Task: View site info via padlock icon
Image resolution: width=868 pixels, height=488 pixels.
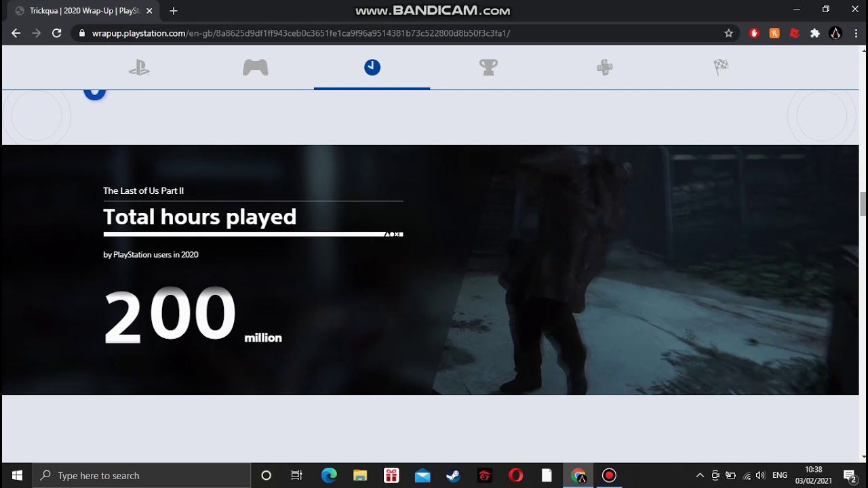Action: click(83, 33)
